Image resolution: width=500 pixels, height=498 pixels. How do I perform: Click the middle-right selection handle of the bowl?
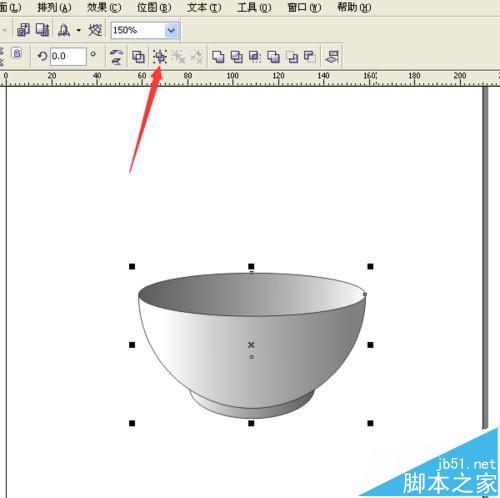[x=370, y=345]
